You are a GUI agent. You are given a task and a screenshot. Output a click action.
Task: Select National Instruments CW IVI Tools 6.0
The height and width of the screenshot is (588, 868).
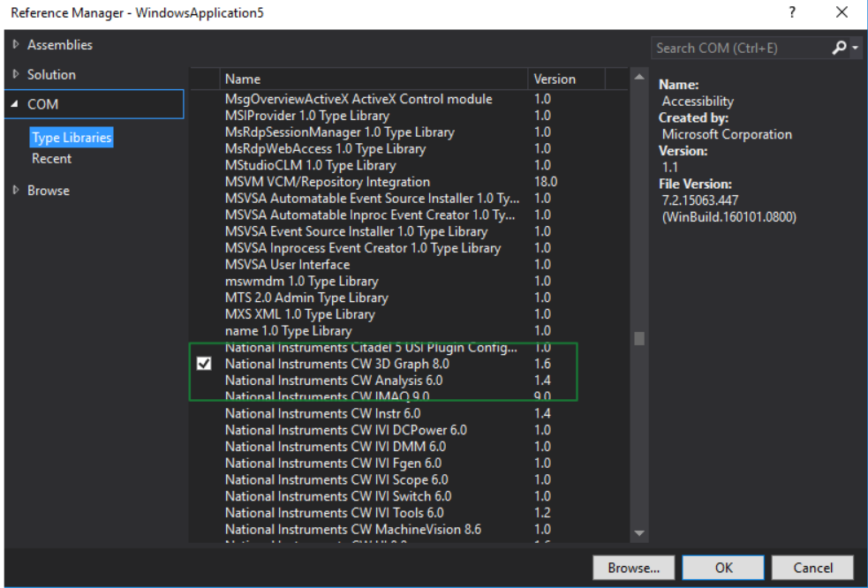pos(410,513)
